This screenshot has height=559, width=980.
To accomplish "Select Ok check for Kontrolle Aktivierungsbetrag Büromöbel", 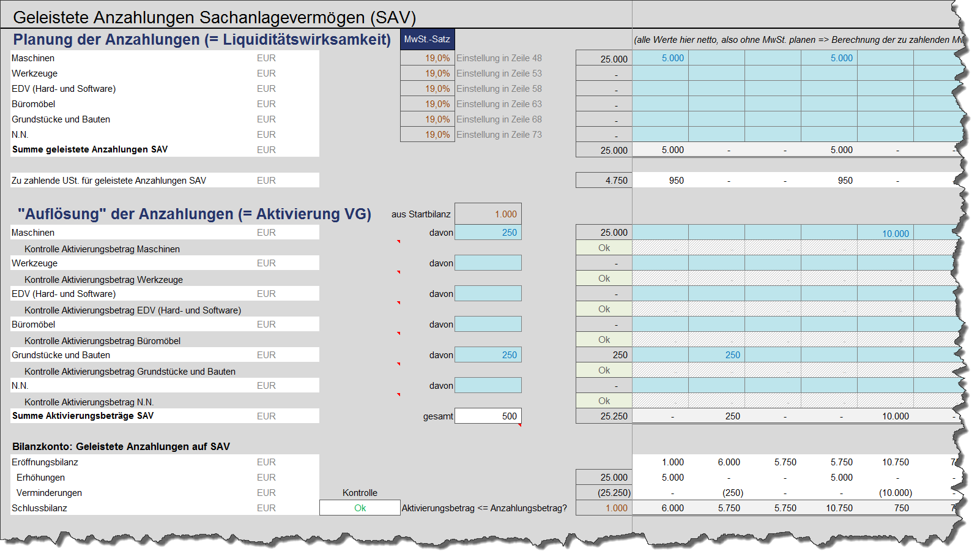I will point(604,340).
